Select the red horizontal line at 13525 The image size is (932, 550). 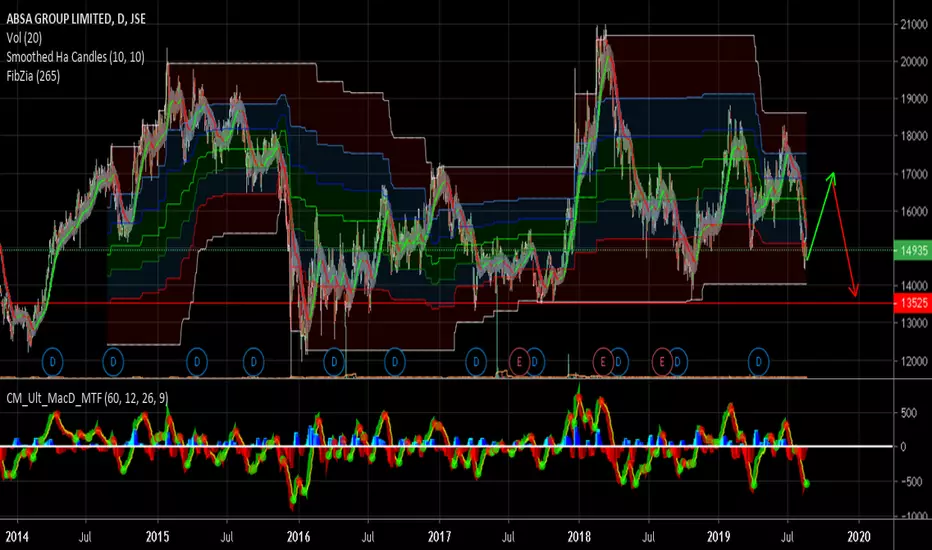click(x=446, y=303)
